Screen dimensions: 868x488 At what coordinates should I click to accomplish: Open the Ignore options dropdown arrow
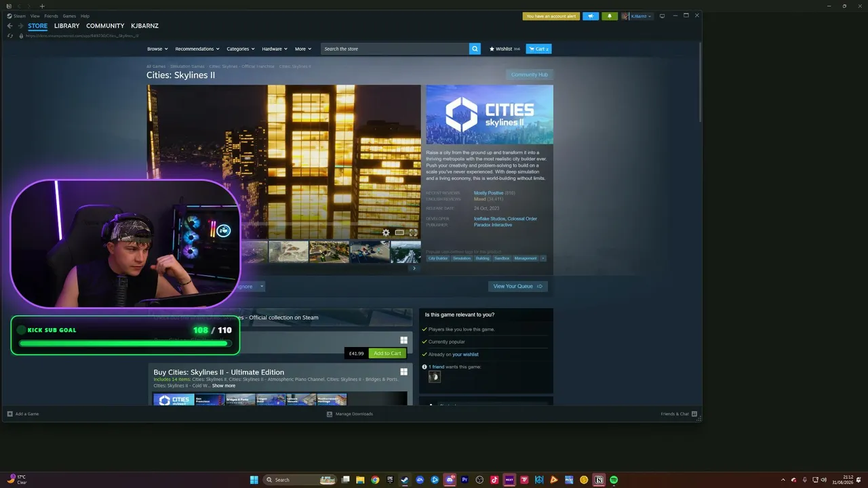pos(262,287)
